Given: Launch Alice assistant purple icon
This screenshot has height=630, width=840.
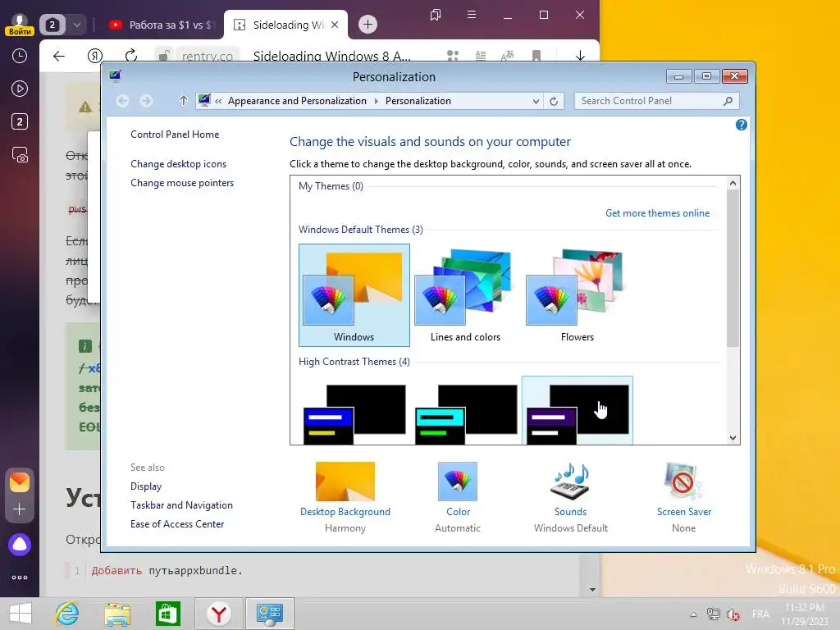Looking at the screenshot, I should [20, 545].
